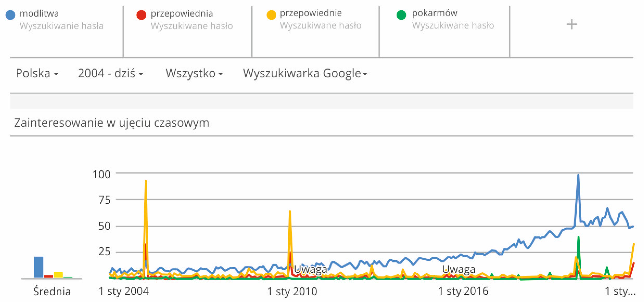644x302 pixels.
Task: Expand the 2004 - dziś date range dropdown
Action: [110, 73]
